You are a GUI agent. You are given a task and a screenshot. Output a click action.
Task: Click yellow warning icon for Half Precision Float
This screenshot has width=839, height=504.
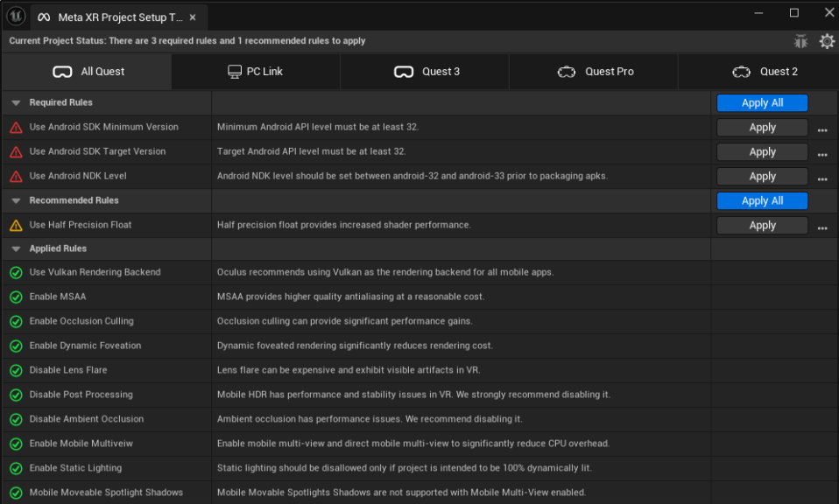coord(16,226)
